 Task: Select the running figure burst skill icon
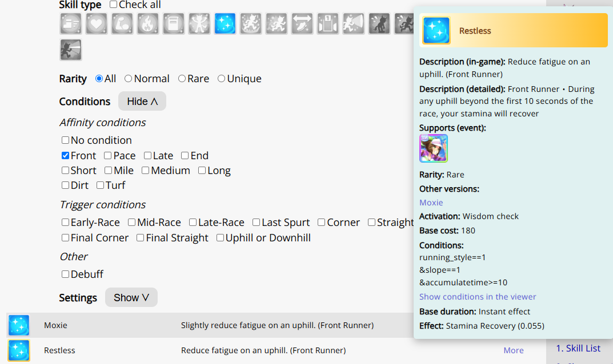[x=251, y=24]
